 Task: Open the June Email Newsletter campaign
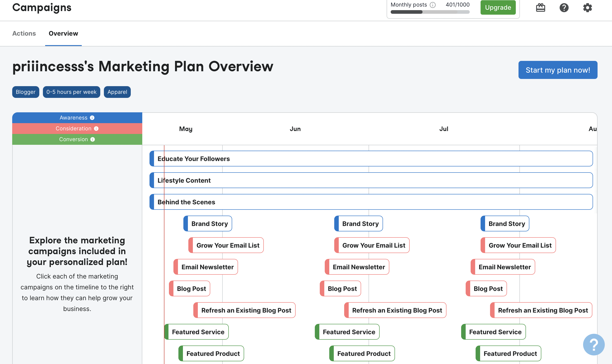[357, 267]
